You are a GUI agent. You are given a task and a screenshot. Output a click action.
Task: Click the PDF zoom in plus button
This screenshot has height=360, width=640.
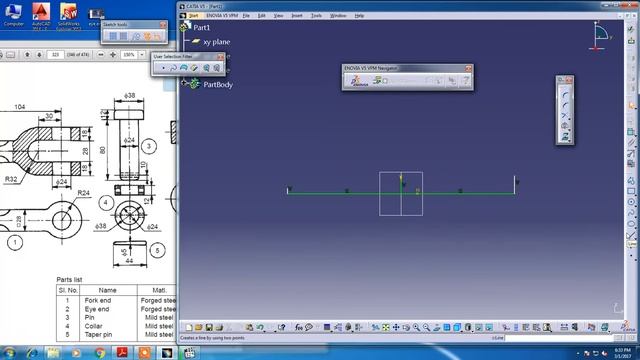(113, 55)
